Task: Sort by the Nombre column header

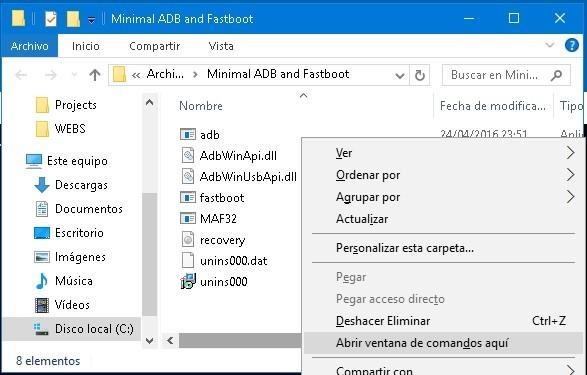Action: (x=201, y=106)
